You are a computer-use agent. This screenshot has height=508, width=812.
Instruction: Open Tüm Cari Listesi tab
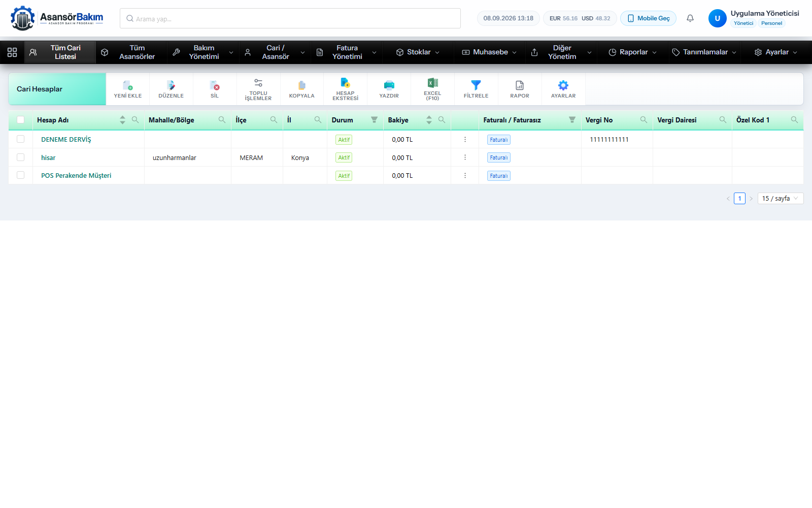tap(60, 52)
